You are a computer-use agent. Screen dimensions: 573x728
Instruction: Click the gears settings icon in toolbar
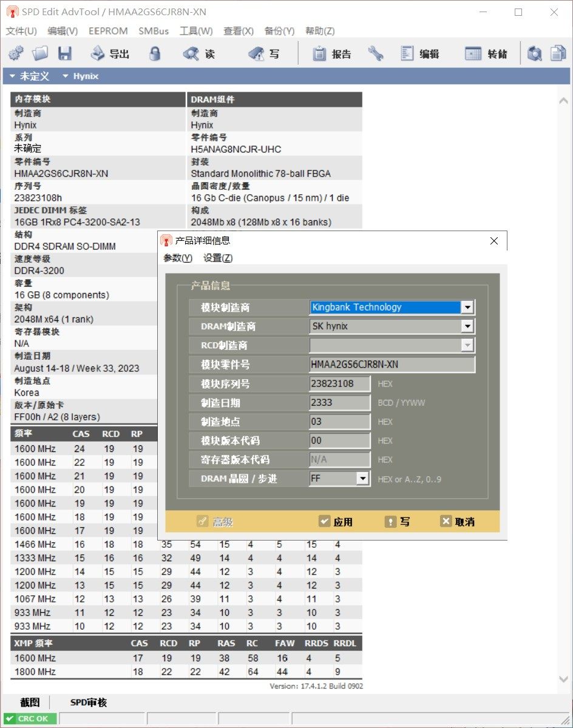[16, 53]
